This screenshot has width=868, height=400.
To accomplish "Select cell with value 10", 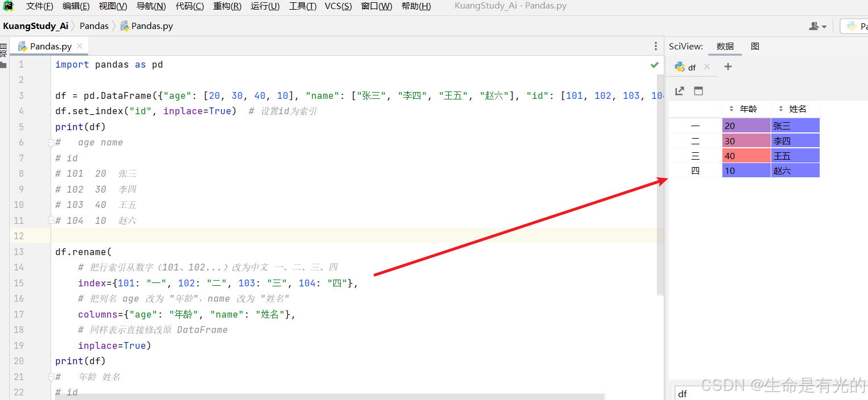I will (x=746, y=170).
